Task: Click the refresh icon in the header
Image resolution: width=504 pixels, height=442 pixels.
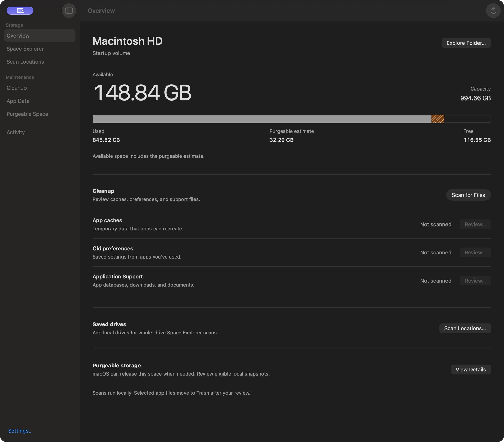Action: coord(493,11)
